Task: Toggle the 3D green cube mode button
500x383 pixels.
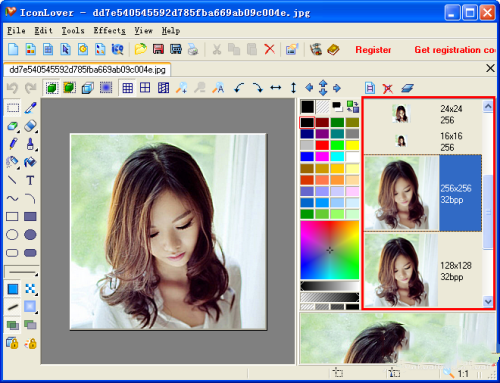Action: (51, 88)
